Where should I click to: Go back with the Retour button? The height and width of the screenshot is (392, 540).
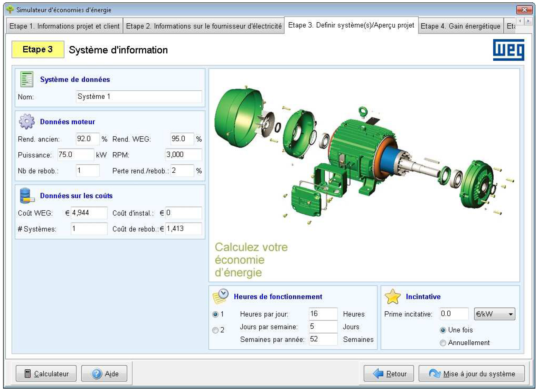pyautogui.click(x=389, y=374)
